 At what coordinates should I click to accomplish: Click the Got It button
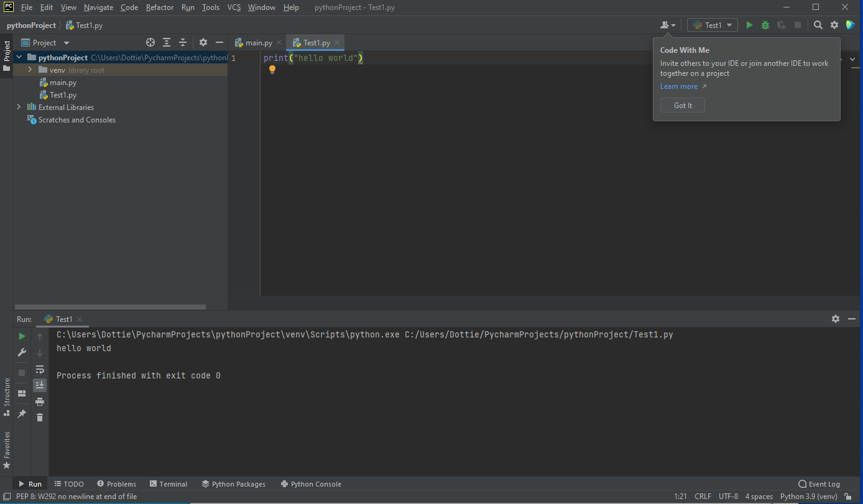click(683, 106)
